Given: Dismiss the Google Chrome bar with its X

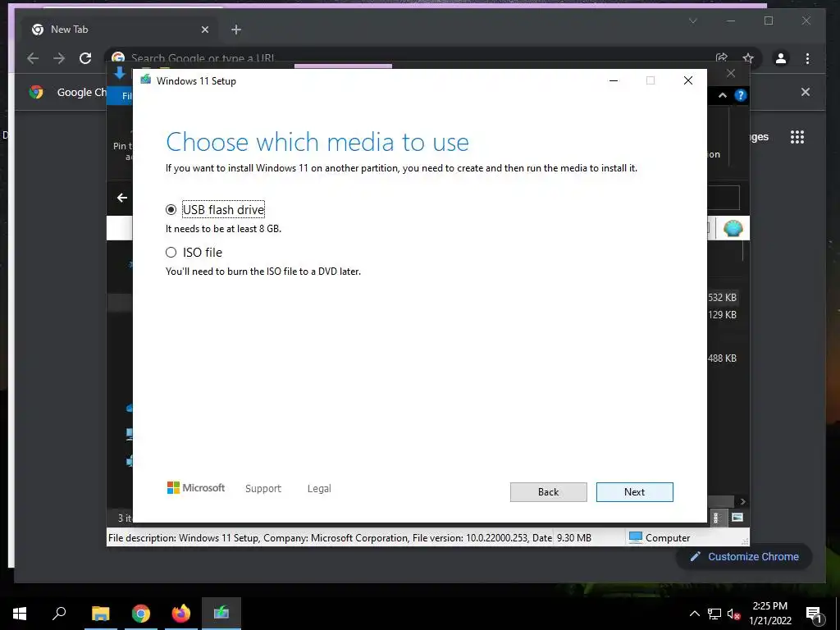Looking at the screenshot, I should (806, 92).
